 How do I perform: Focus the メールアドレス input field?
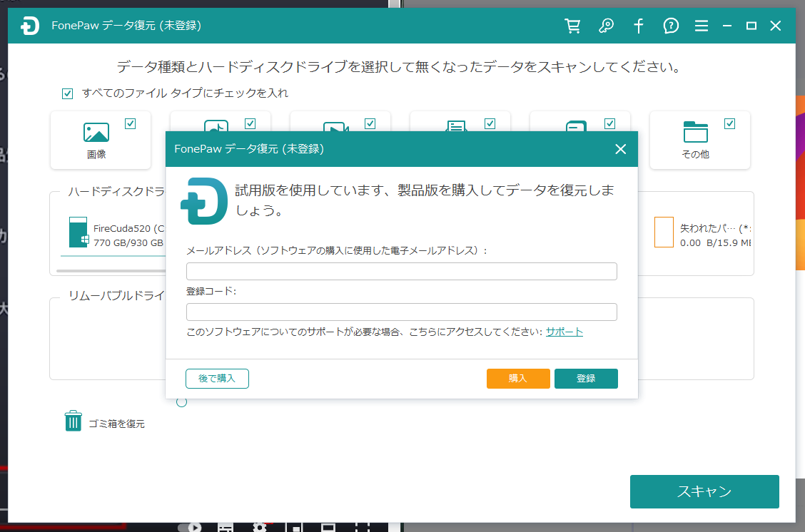tap(402, 272)
